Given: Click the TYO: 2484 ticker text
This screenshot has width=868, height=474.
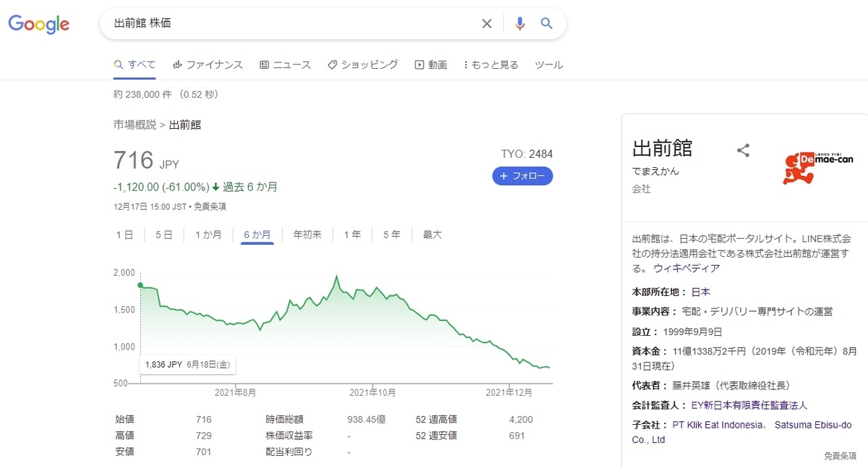Looking at the screenshot, I should (x=527, y=154).
